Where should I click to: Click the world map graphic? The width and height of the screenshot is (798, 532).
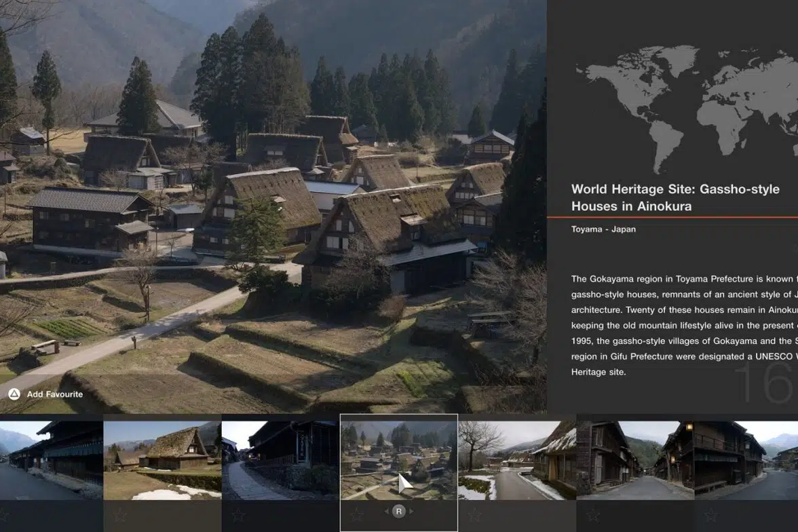(x=687, y=106)
